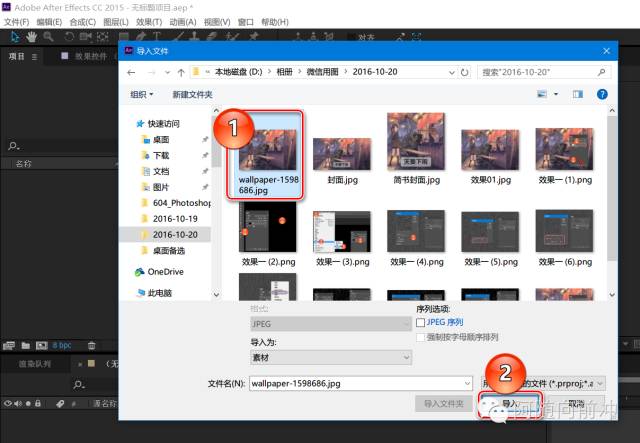Open the 效果(T) menu

pos(149,21)
